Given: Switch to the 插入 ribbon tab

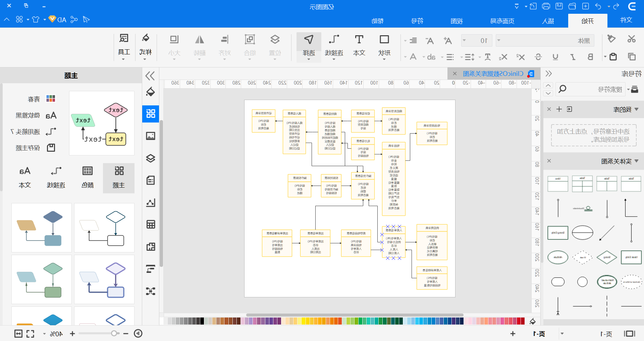Looking at the screenshot, I should pyautogui.click(x=548, y=21).
